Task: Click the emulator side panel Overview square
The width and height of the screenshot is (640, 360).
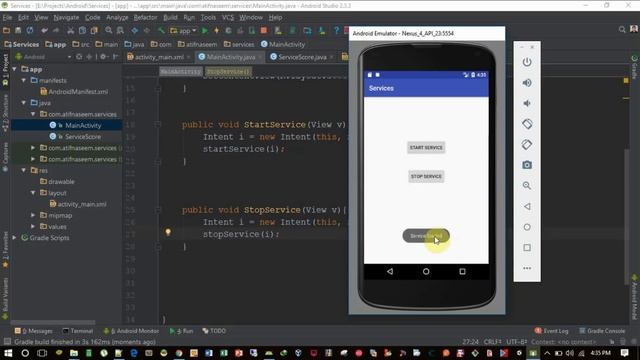Action: coord(527,248)
